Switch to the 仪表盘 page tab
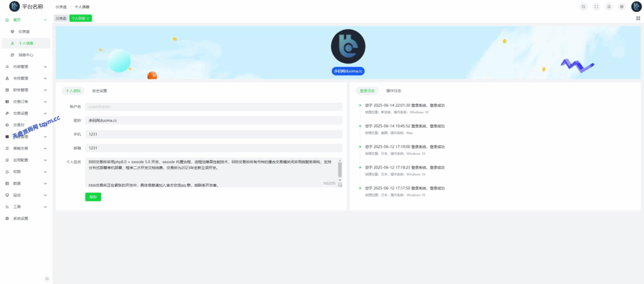This screenshot has height=284, width=644. point(61,18)
